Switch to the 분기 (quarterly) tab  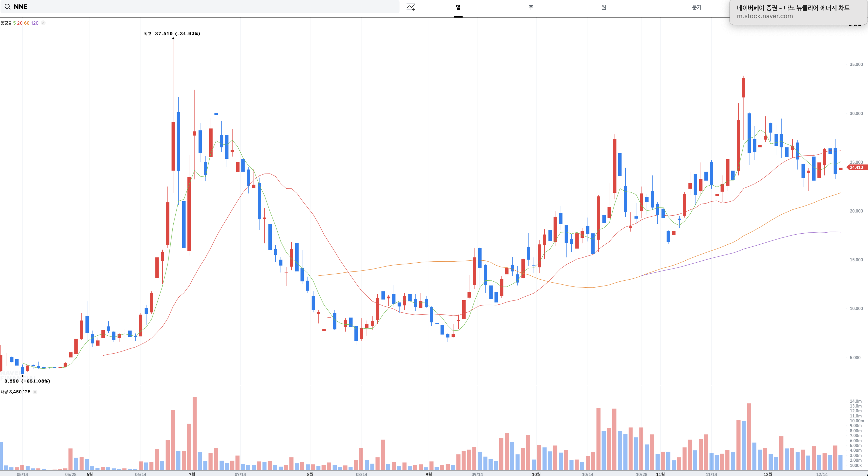(x=697, y=7)
